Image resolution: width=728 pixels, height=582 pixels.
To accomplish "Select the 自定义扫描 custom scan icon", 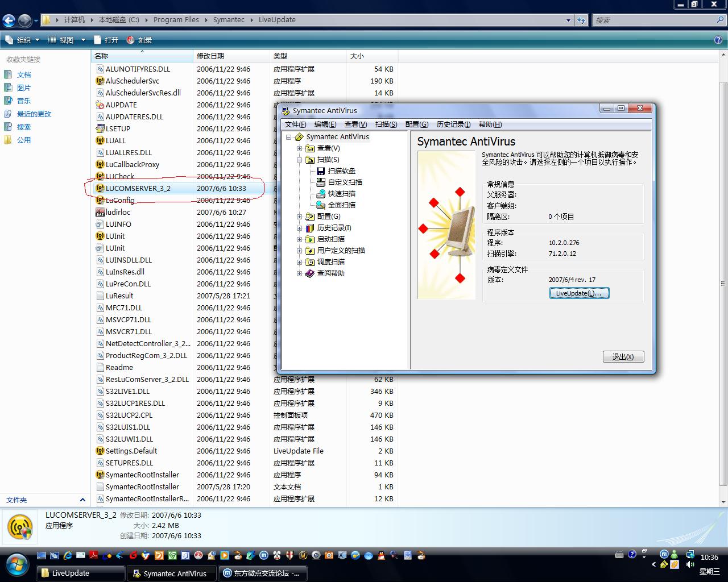I will click(321, 182).
